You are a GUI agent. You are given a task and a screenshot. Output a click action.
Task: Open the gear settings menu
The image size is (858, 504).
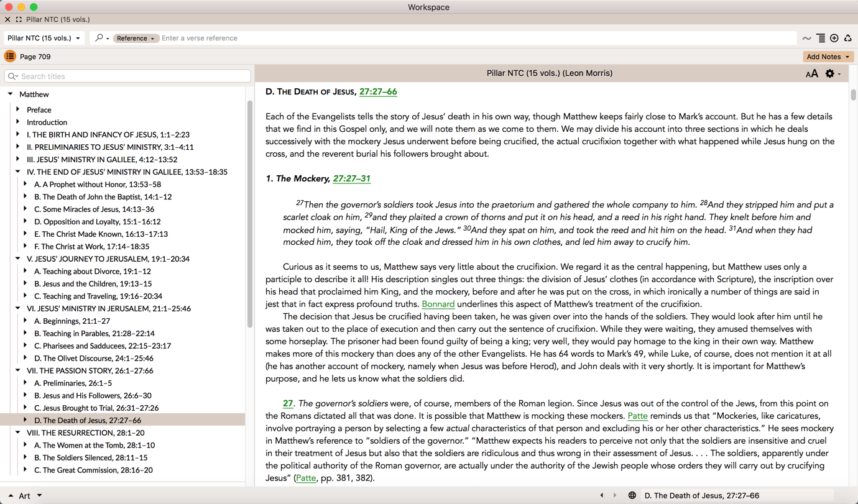pos(833,73)
